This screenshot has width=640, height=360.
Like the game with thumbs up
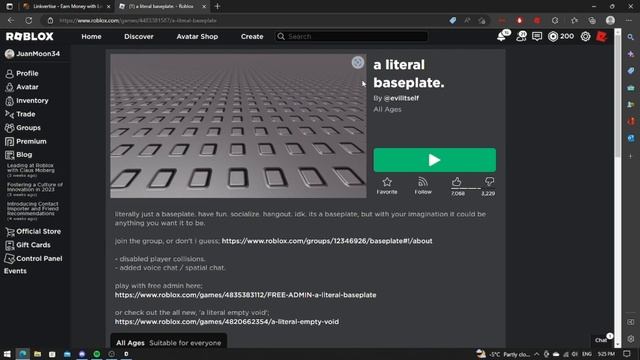coord(457,182)
